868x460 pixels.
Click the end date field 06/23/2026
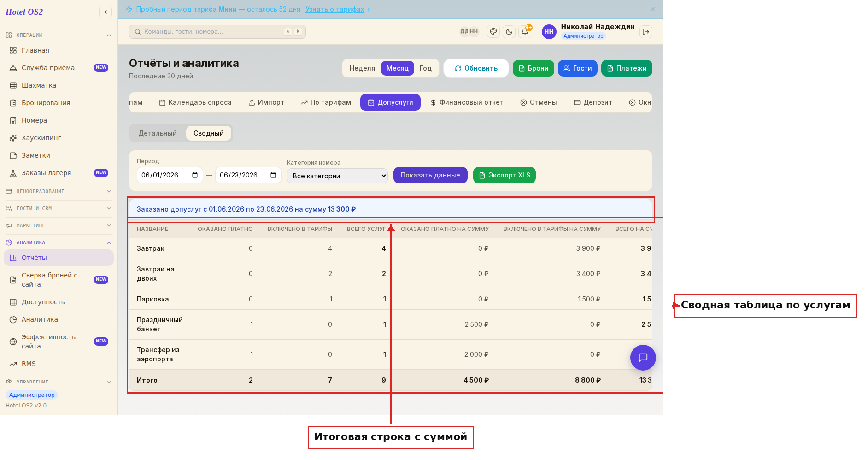pyautogui.click(x=248, y=175)
